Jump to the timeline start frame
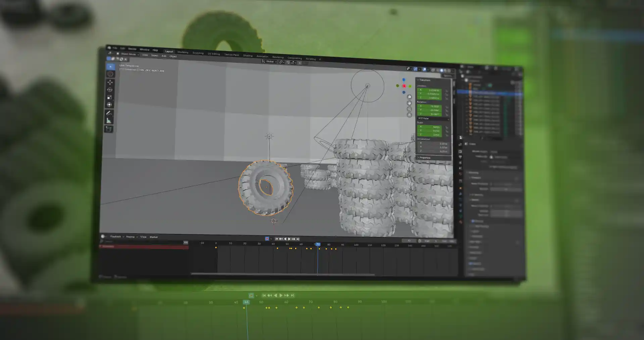This screenshot has height=340, width=644. tap(277, 239)
